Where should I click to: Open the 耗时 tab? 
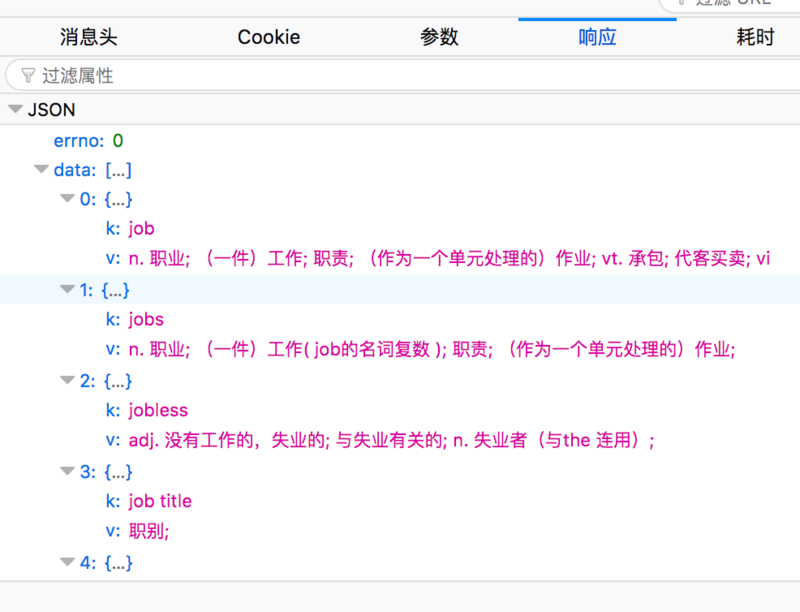pos(755,37)
